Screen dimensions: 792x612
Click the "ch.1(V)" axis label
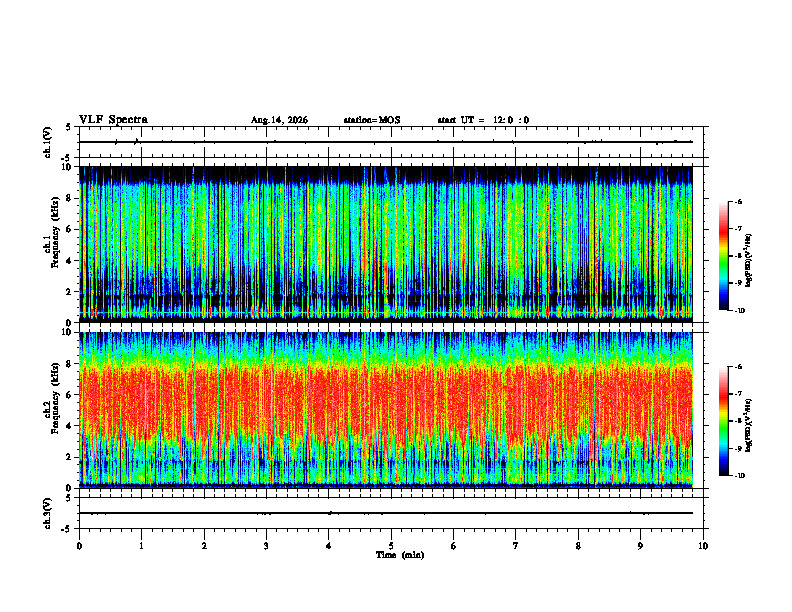47,142
